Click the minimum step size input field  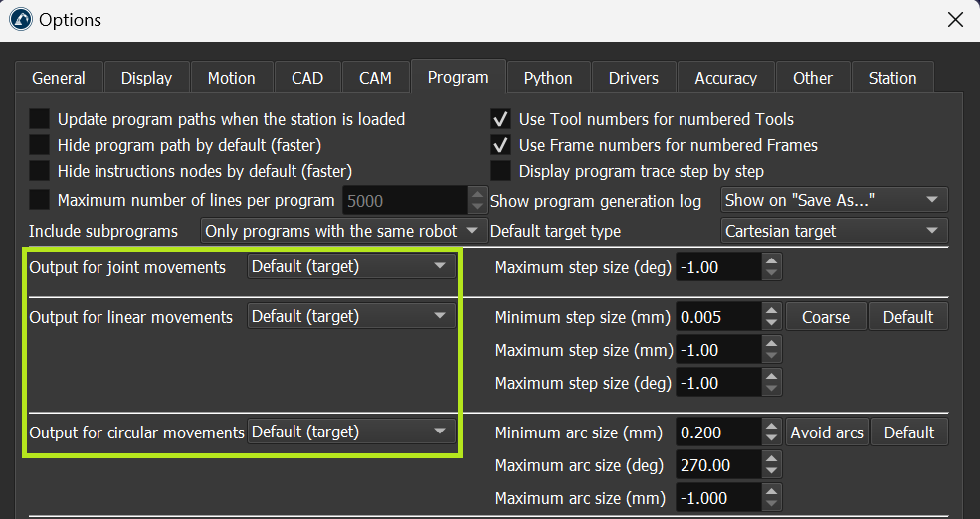(x=718, y=317)
